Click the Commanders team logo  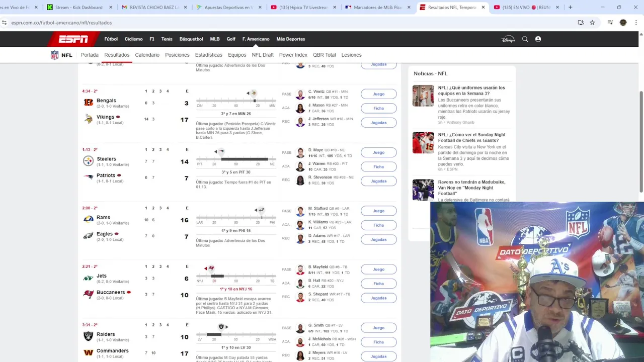tap(88, 352)
